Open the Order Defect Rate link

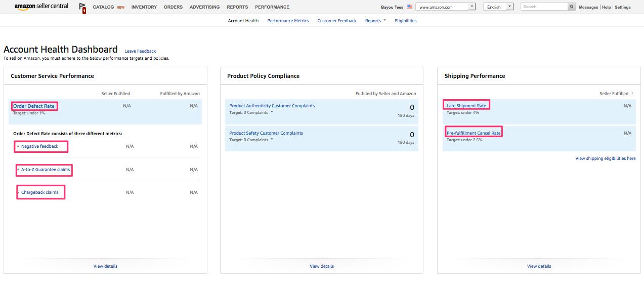click(x=34, y=106)
